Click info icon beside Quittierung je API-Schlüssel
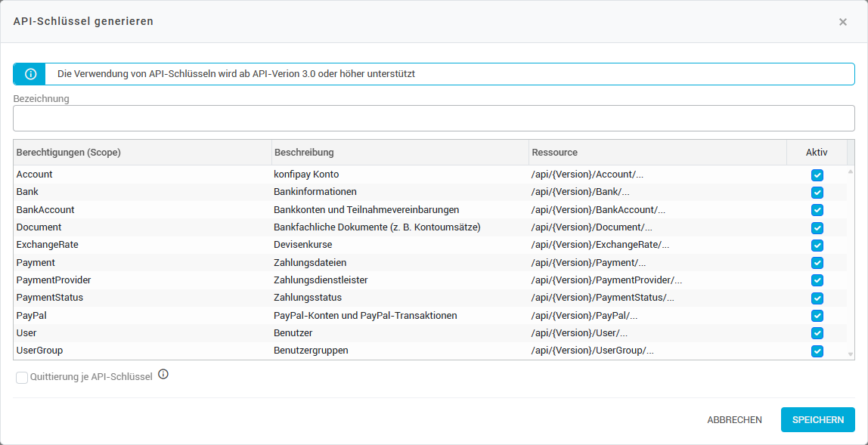868x445 pixels. coord(163,374)
